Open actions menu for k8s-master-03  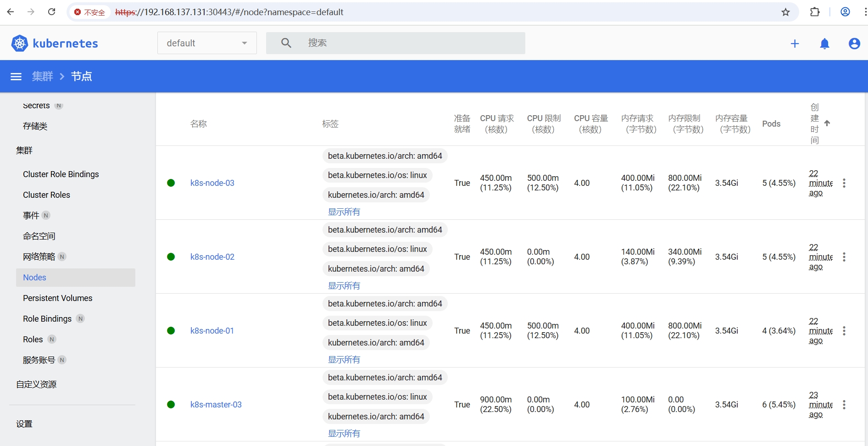pos(844,405)
